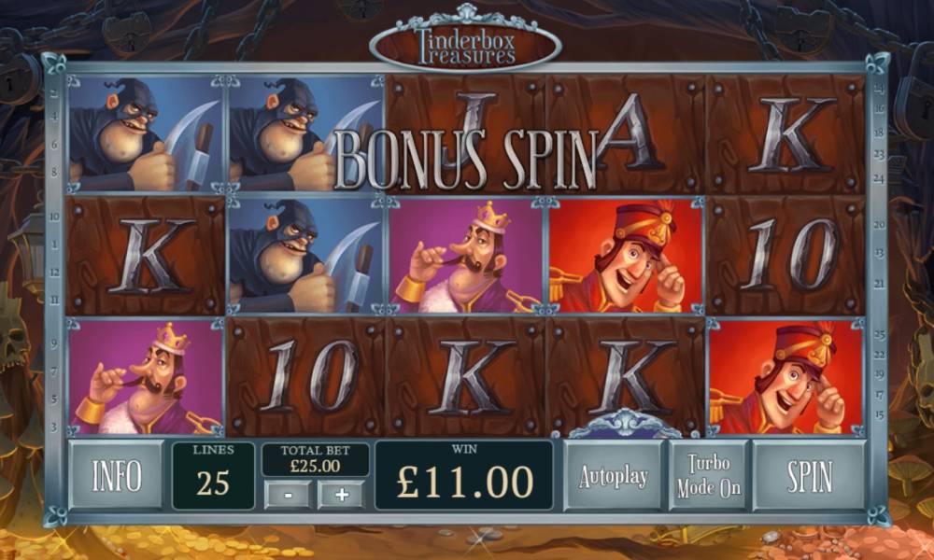Open the INFO paytable panel
934x560 pixels.
pos(116,475)
